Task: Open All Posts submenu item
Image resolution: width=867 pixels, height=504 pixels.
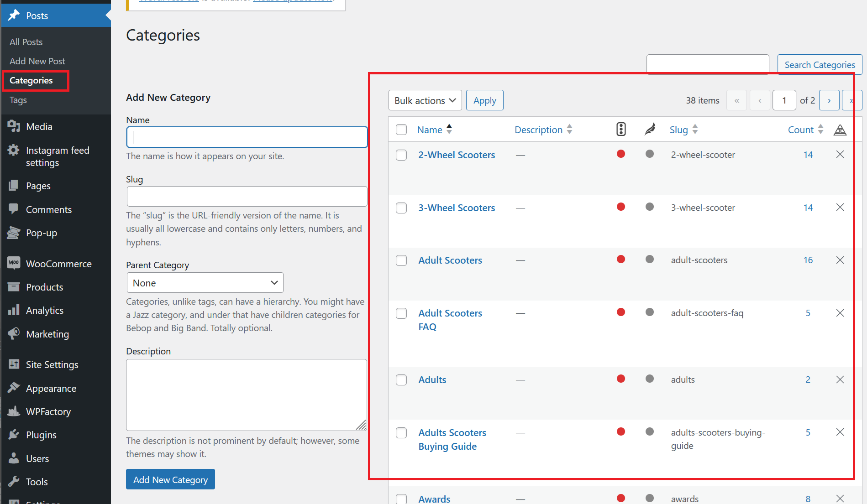Action: pyautogui.click(x=26, y=42)
